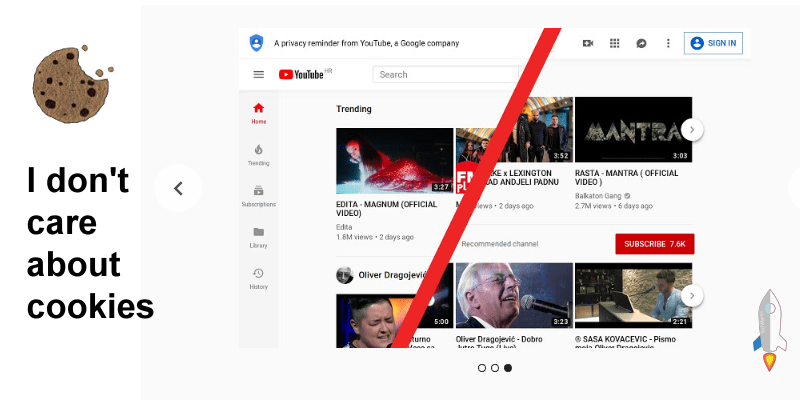Open the three-dot settings menu

(x=668, y=43)
